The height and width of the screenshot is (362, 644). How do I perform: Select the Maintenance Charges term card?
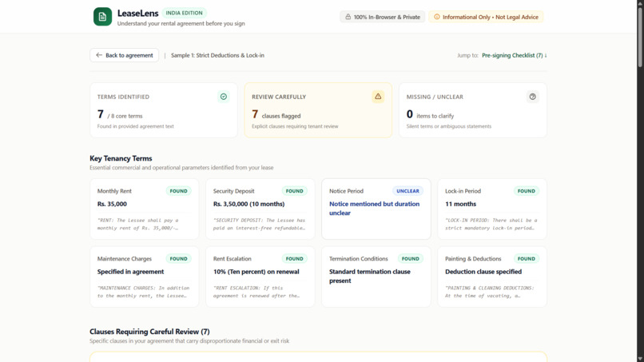144,276
